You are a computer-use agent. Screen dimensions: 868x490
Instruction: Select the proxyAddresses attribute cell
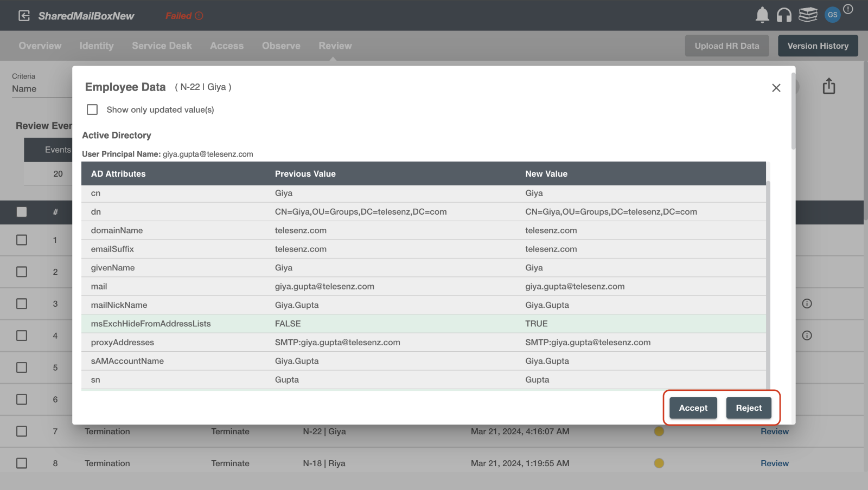(123, 343)
